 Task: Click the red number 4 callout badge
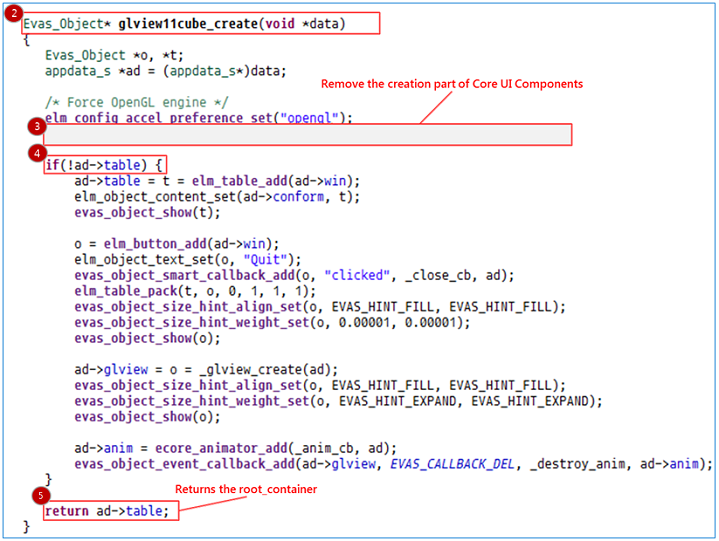(x=37, y=154)
